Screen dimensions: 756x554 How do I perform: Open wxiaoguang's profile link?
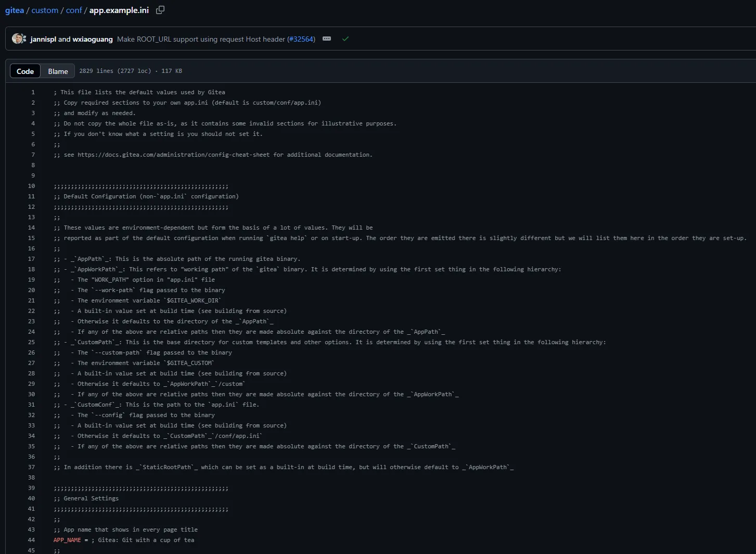pos(93,40)
